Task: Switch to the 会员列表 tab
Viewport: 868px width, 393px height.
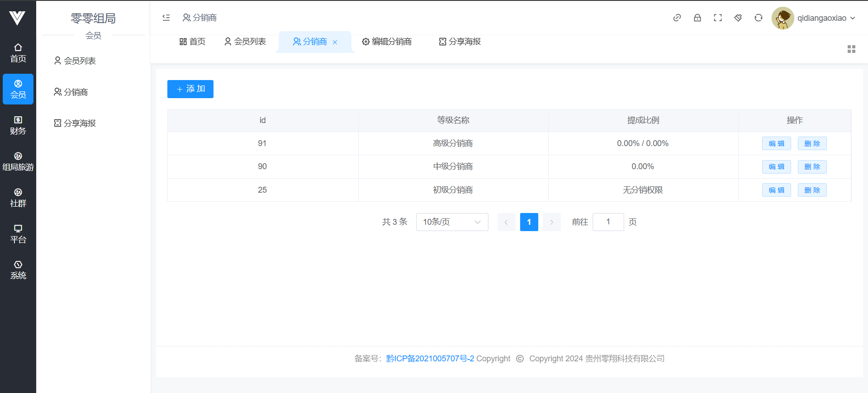Action: coord(245,42)
